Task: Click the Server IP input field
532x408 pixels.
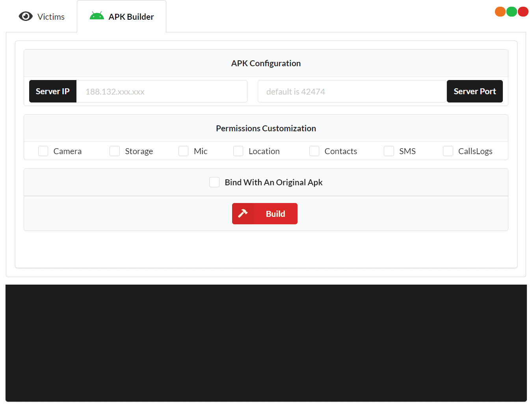Action: [x=162, y=91]
